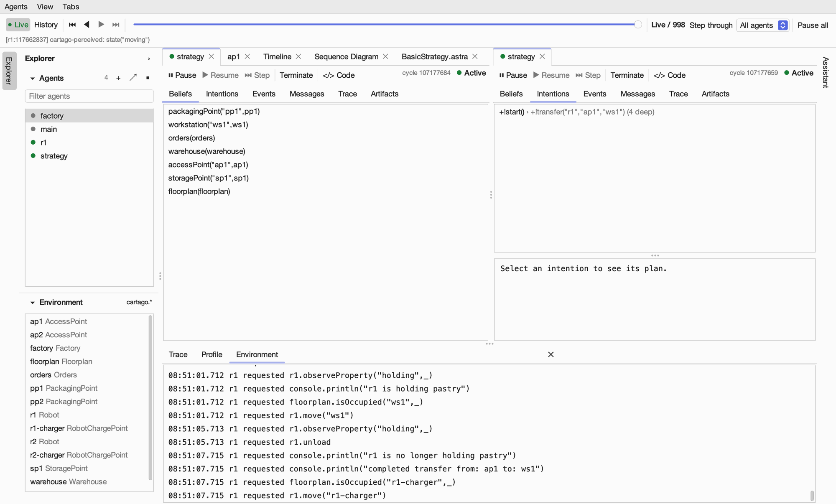836x504 pixels.
Task: Switch to History mode
Action: tap(46, 25)
